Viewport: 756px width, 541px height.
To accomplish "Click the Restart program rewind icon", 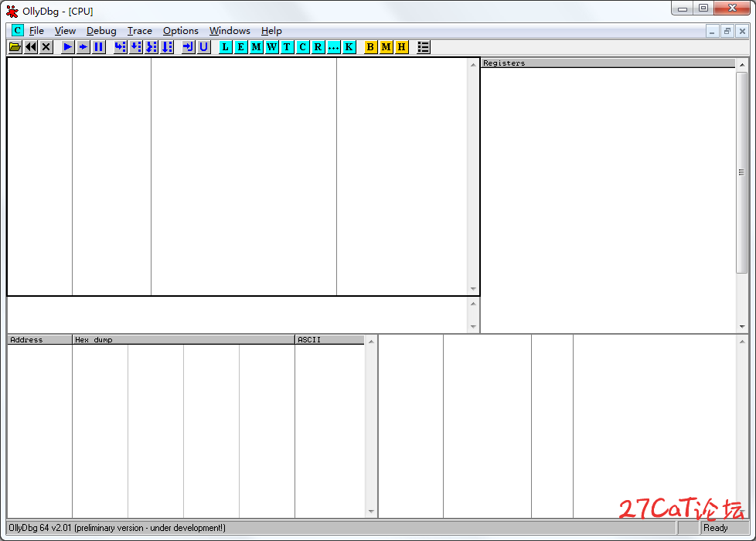I will coord(31,47).
